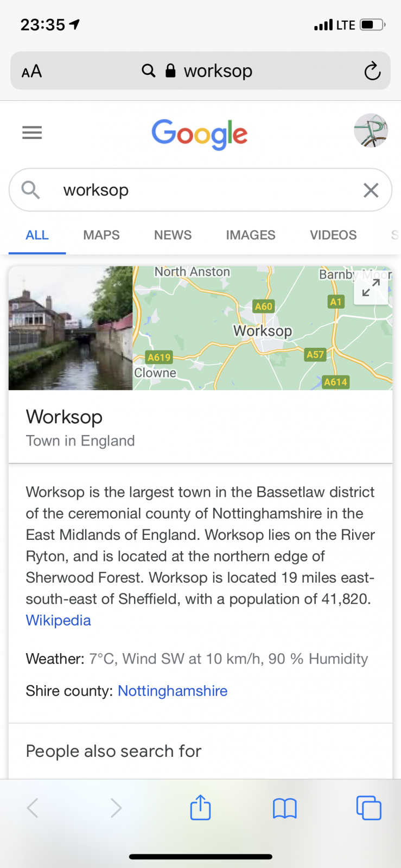401x868 pixels.
Task: Clear the worksop search query with X
Action: [371, 190]
